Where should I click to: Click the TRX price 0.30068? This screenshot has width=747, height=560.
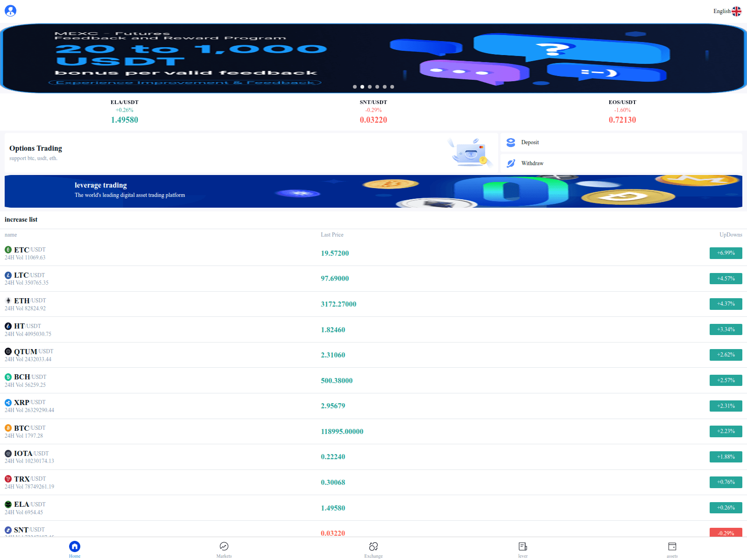333,483
